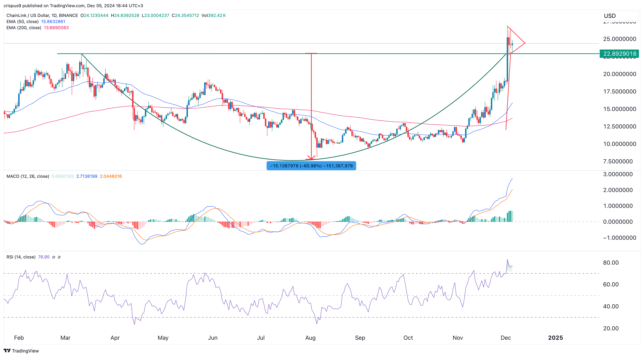Click the 7.5000000 price axis label
Image resolution: width=644 pixels, height=357 pixels.
(x=618, y=162)
